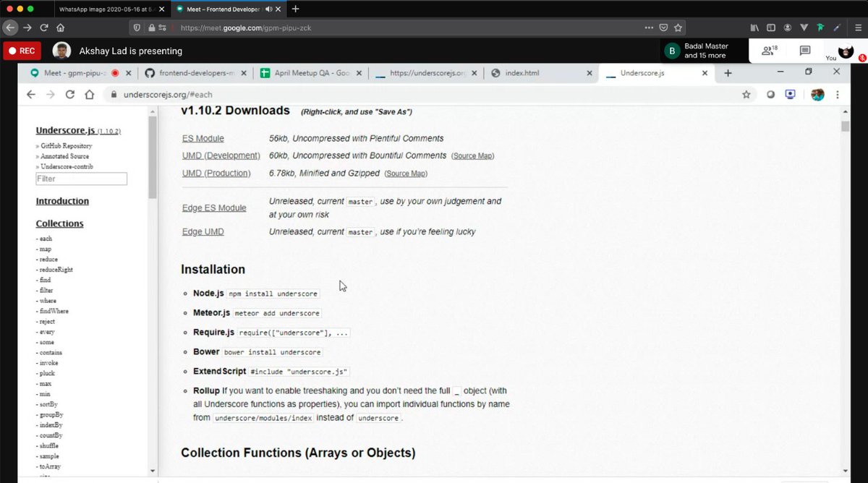This screenshot has height=483, width=868.
Task: Open Edge ES Module link
Action: click(214, 208)
